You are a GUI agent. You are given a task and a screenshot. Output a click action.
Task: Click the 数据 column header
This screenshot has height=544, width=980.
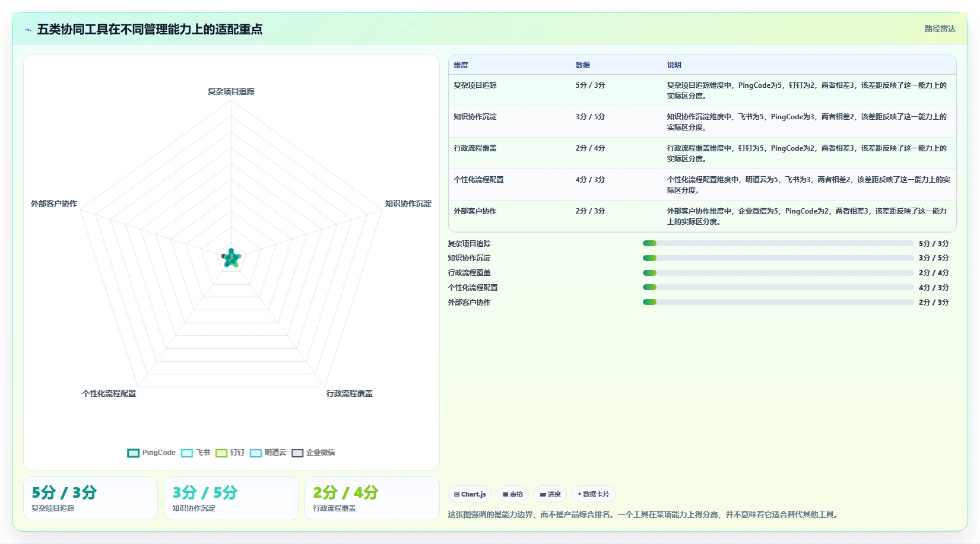point(583,65)
